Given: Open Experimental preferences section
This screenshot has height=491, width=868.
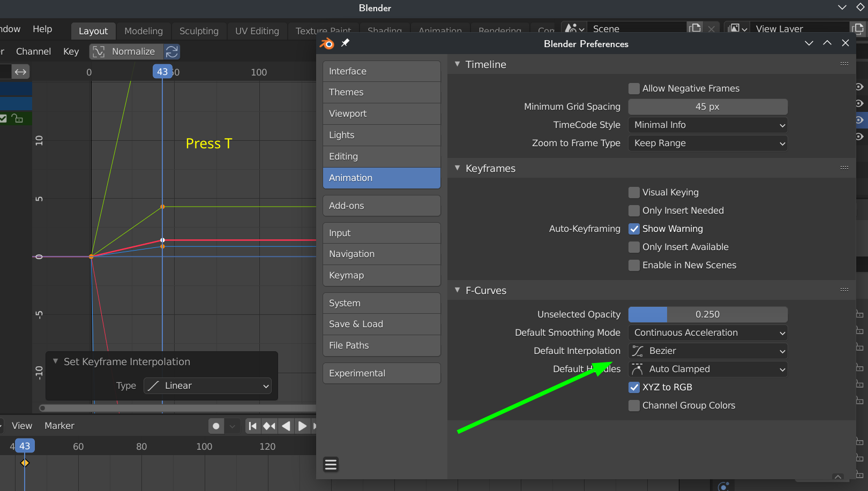Looking at the screenshot, I should pyautogui.click(x=381, y=373).
